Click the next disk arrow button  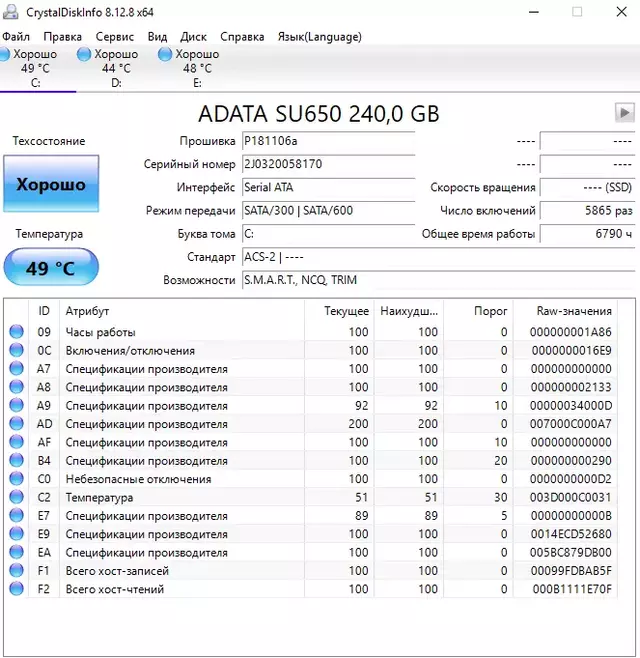[x=624, y=112]
